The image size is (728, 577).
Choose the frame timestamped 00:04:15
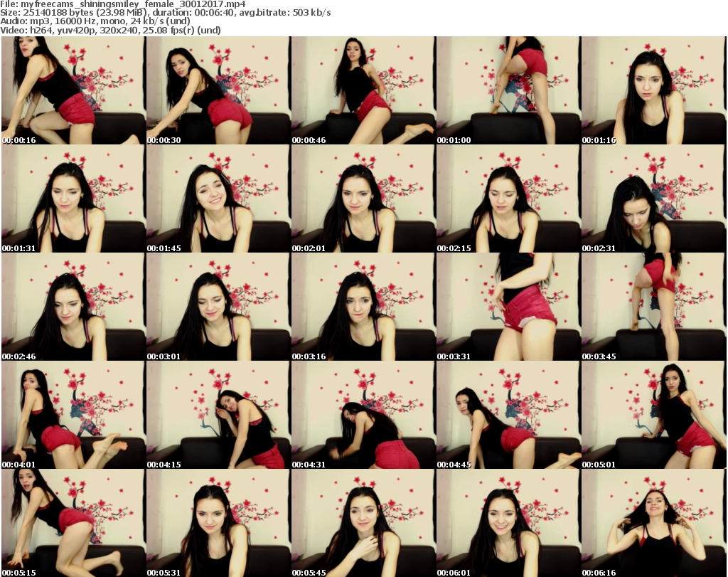218,415
